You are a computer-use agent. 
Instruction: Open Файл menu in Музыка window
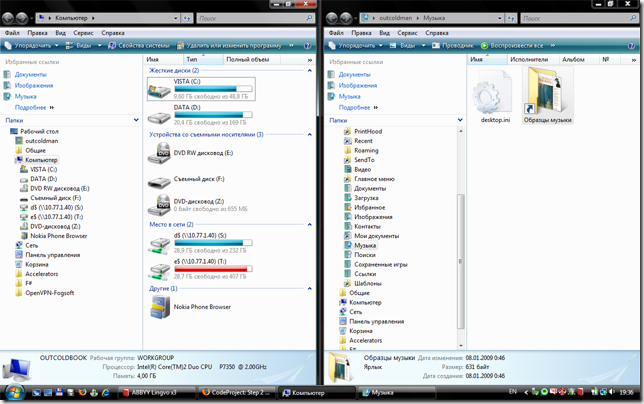click(336, 33)
